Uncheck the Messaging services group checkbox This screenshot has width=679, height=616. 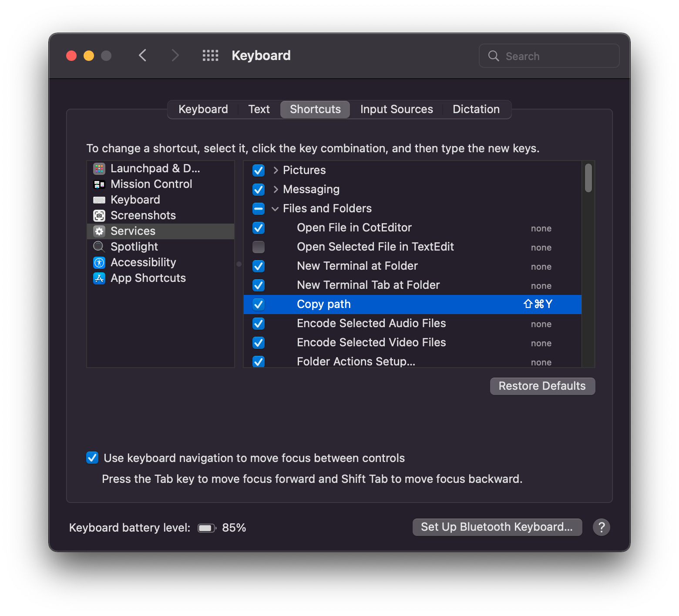click(259, 190)
